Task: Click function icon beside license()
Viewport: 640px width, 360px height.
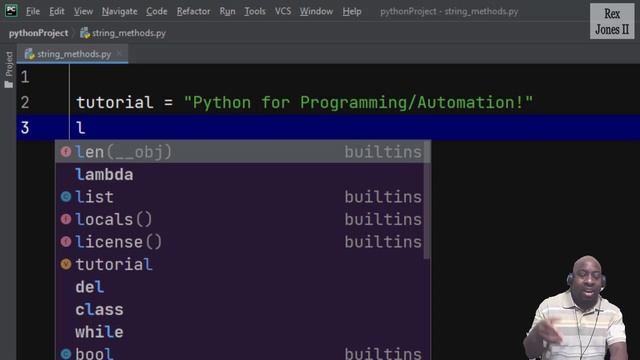Action: (66, 242)
